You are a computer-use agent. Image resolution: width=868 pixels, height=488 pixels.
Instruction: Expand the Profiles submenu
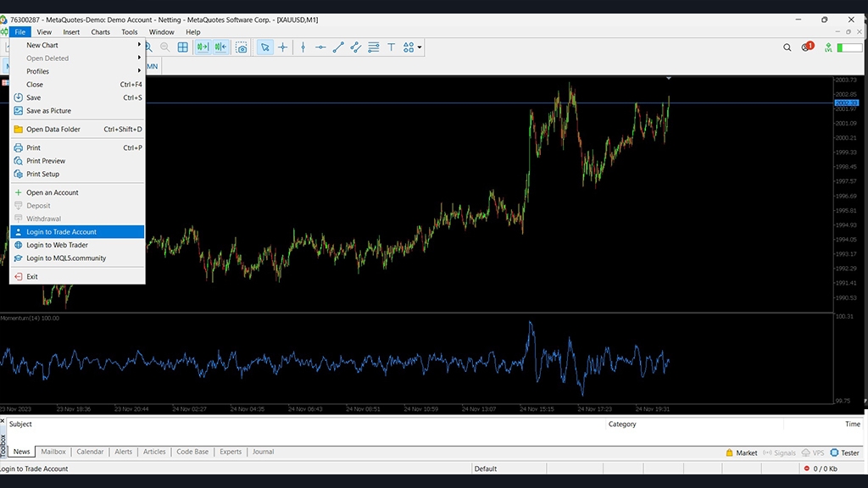click(77, 71)
